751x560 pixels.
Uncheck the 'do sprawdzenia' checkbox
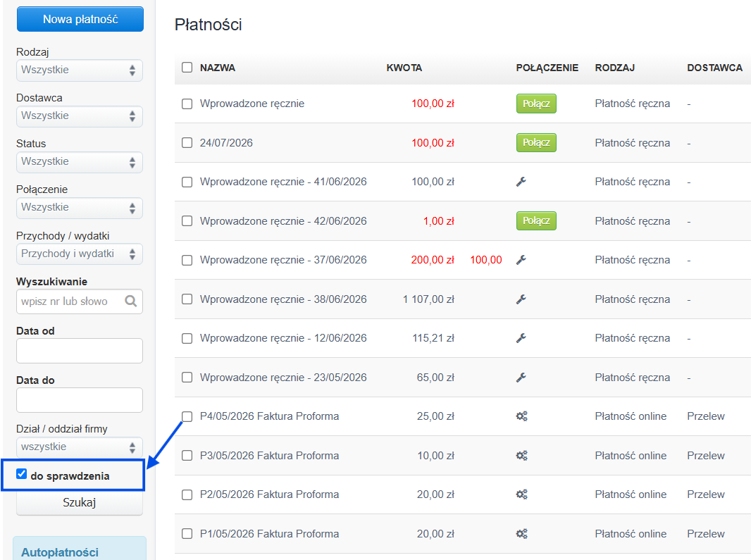[22, 474]
